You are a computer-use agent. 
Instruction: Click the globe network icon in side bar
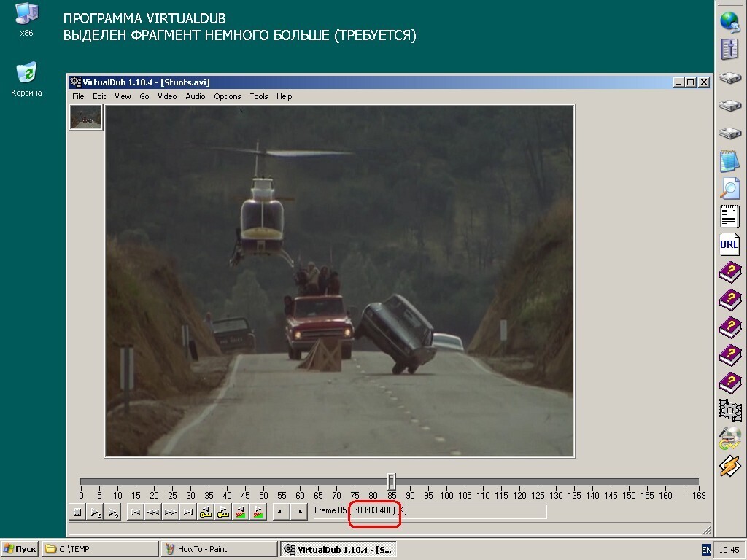coord(729,21)
